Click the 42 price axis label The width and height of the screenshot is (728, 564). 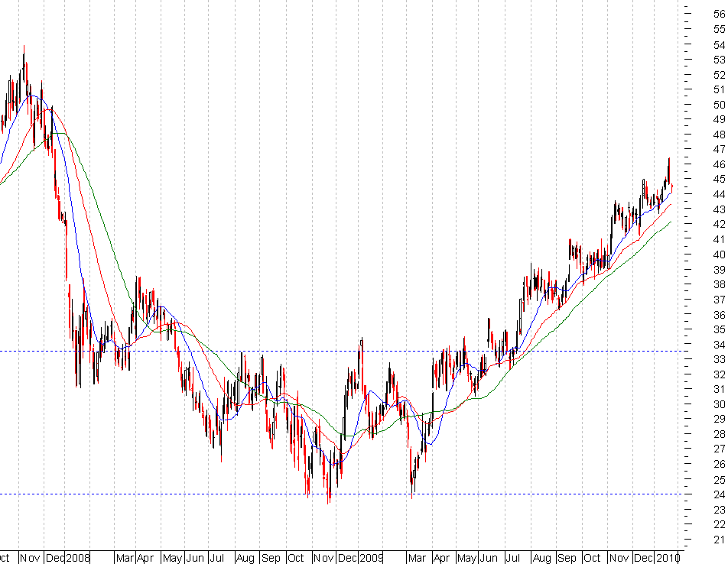pos(719,224)
